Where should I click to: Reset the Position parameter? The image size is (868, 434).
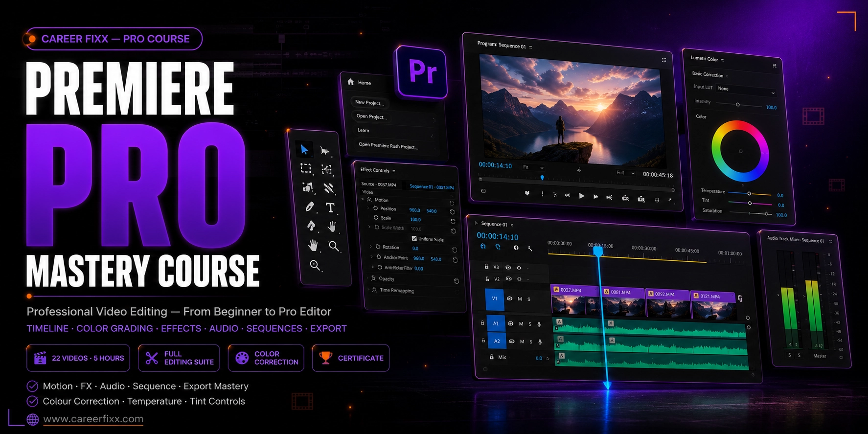[452, 212]
